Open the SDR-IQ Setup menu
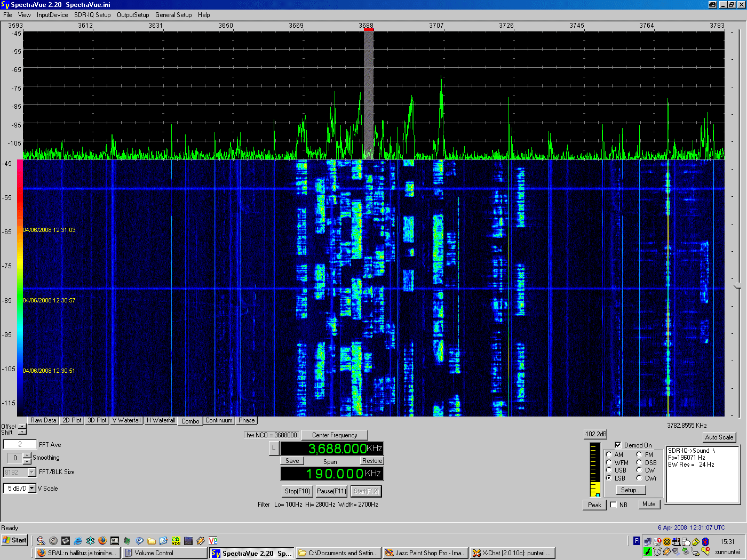747x560 pixels. point(92,15)
